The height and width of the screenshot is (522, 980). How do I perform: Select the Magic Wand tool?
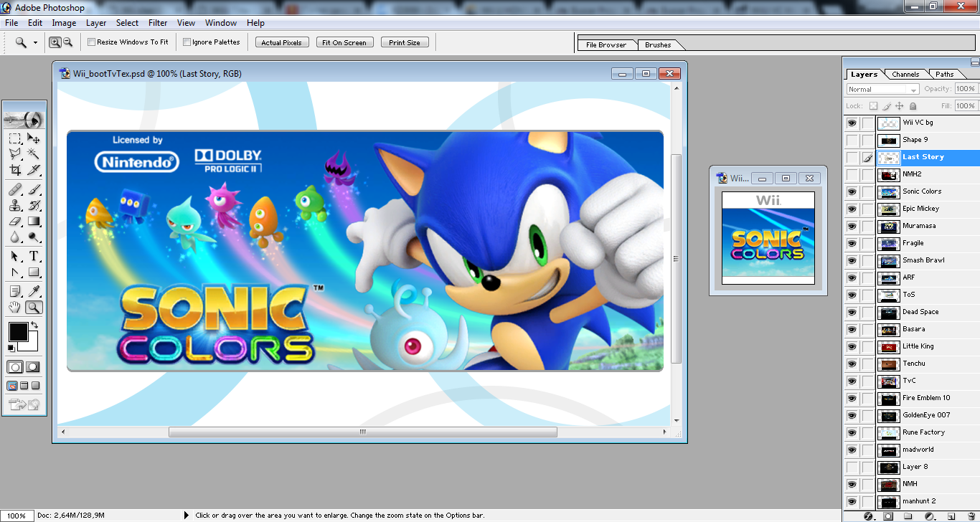click(34, 154)
